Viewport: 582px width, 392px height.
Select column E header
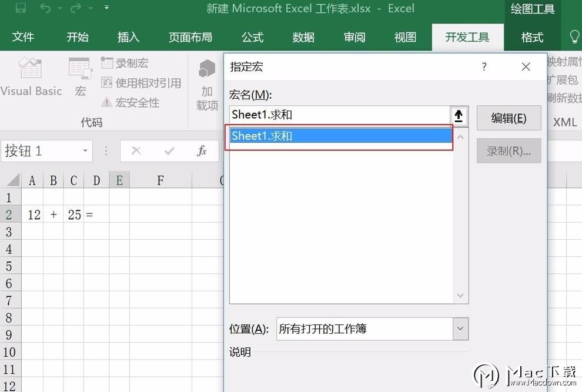119,180
